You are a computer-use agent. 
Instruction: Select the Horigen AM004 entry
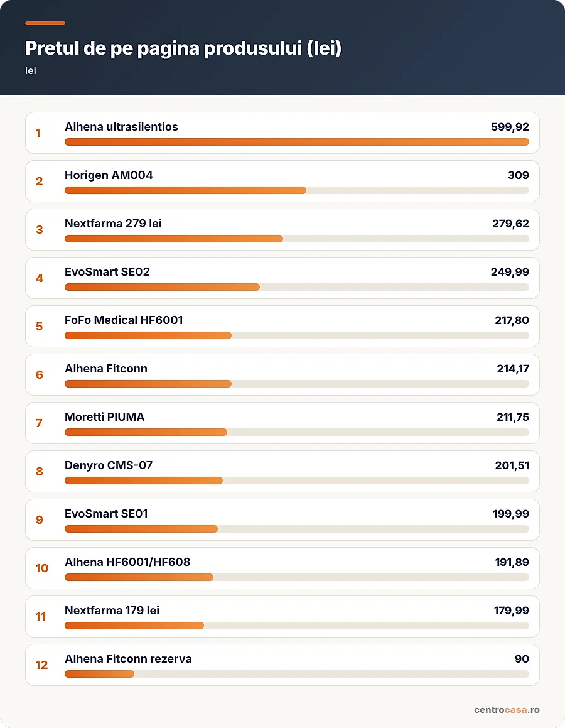[x=282, y=181]
